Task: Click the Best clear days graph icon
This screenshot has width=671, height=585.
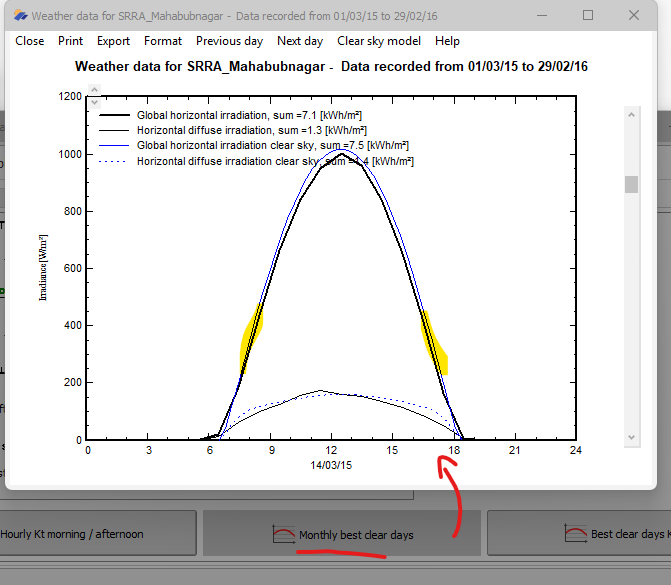Action: 575,534
